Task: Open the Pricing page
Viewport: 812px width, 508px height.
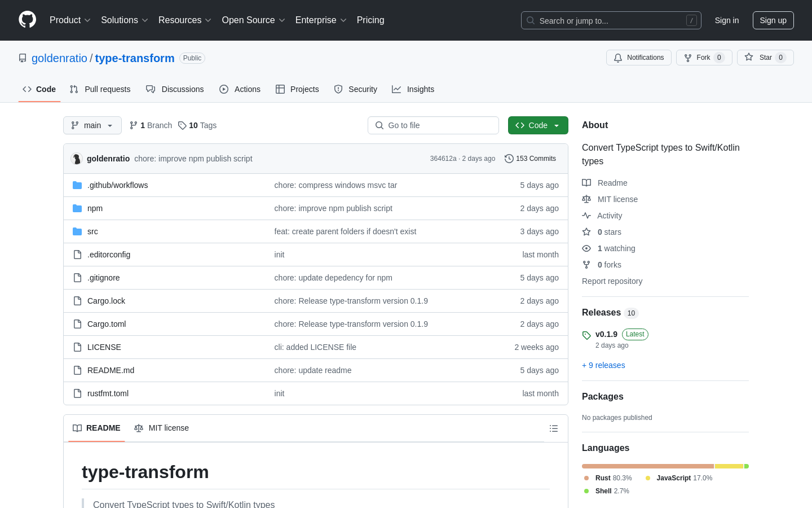Action: click(370, 20)
